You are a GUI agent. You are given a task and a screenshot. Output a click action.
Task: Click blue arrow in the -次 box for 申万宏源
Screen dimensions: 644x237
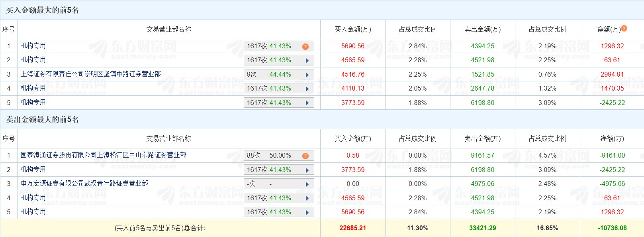pos(307,184)
